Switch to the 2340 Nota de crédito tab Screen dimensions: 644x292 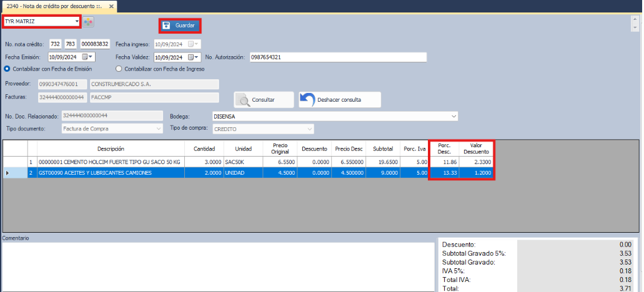tap(55, 6)
